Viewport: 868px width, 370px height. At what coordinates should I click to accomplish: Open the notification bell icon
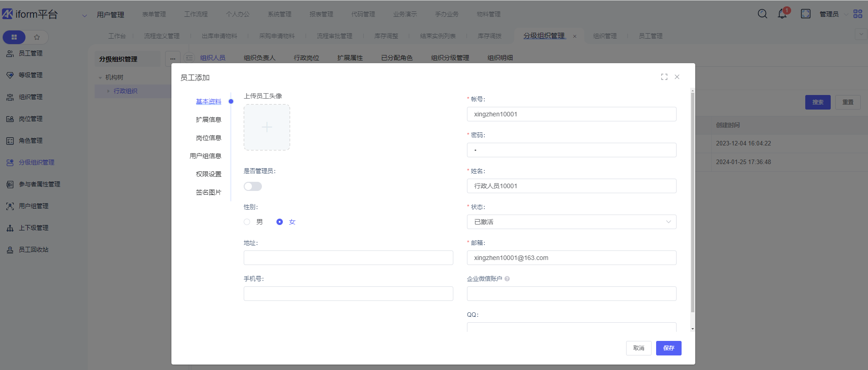pyautogui.click(x=782, y=14)
